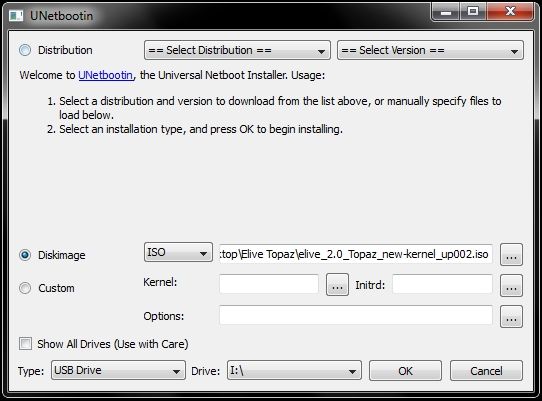Screen dimensions: 542x401
Task: Expand the USB Drive type dropdown
Action: tap(118, 370)
